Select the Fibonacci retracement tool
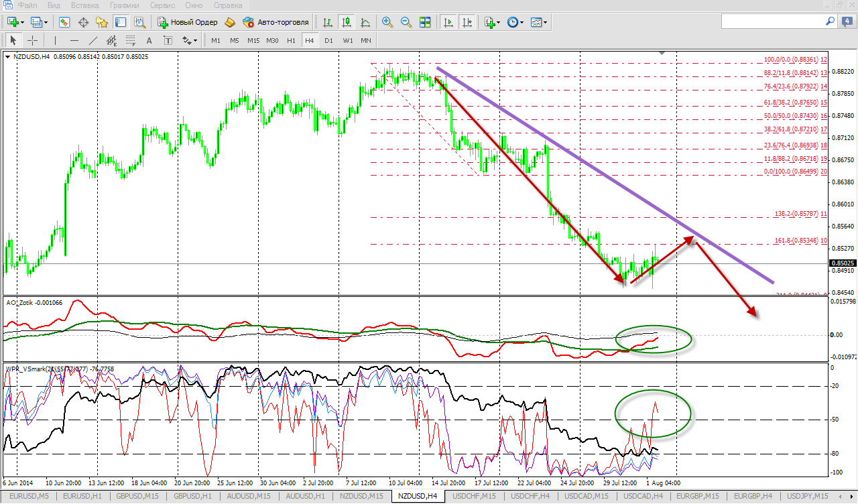 point(130,40)
